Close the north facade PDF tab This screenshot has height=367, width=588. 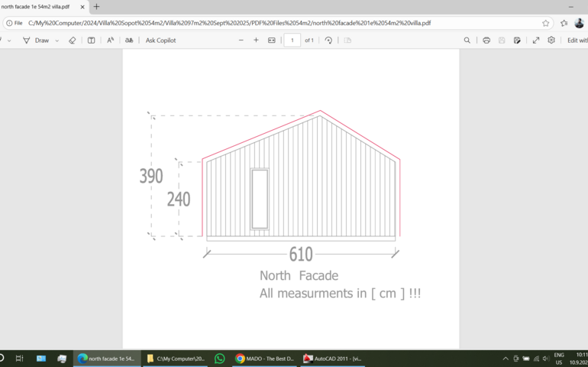pos(82,7)
